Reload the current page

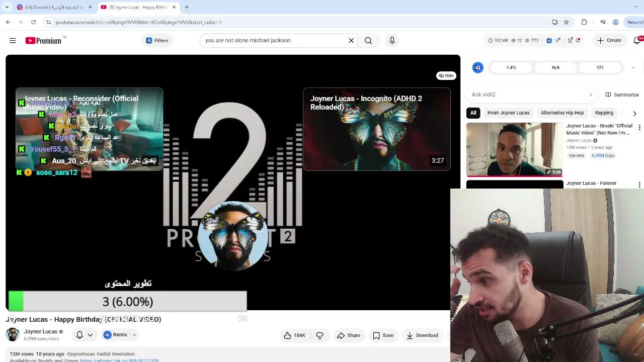(x=33, y=22)
